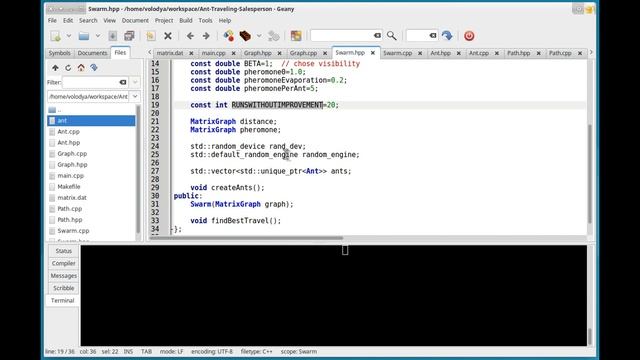Navigate back with the left arrow
This screenshot has width=640, height=360.
pos(190,36)
